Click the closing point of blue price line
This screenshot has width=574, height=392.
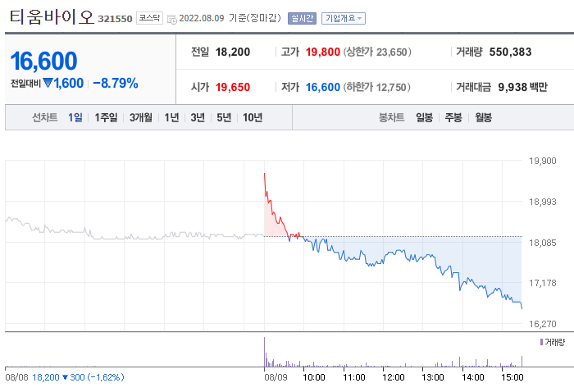tap(522, 308)
